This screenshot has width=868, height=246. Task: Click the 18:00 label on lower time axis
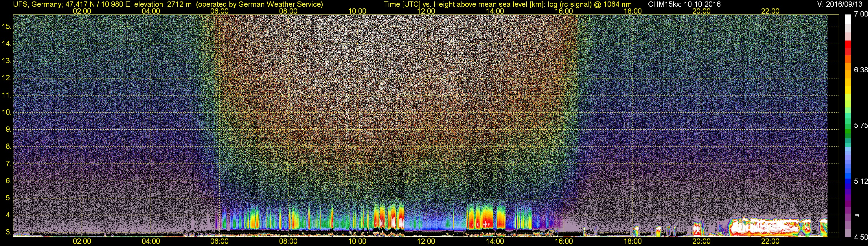632,241
